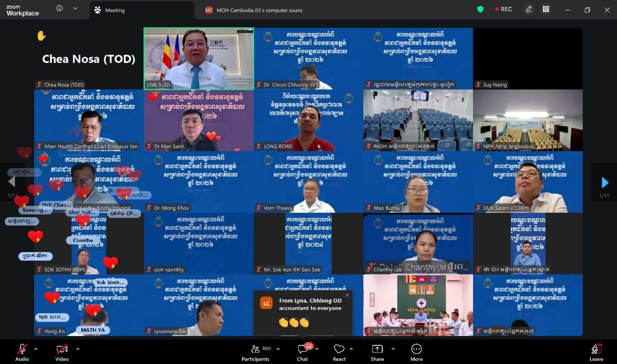
Task: Open the dropdown chevron beside Zoom Workplace
Action: click(x=75, y=9)
